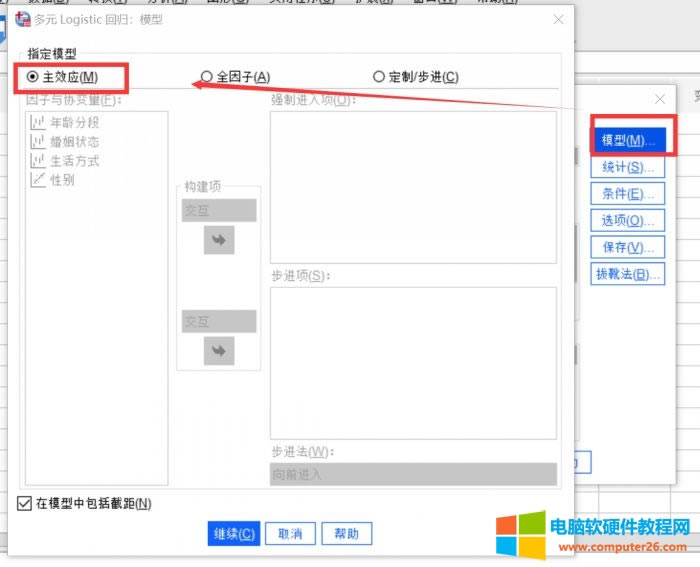This screenshot has width=700, height=567.
Task: Click the 取消 button
Action: [x=290, y=534]
